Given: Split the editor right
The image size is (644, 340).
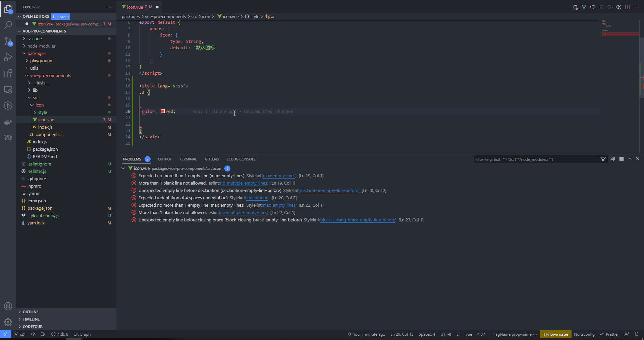Looking at the screenshot, I should click(628, 7).
